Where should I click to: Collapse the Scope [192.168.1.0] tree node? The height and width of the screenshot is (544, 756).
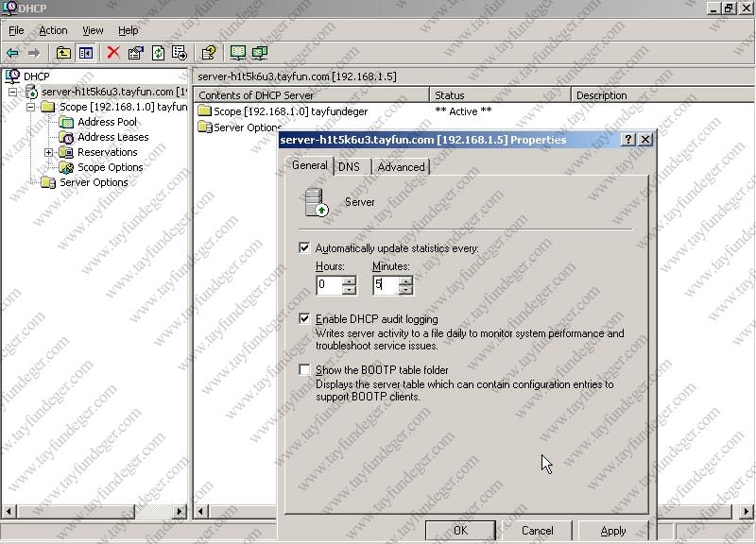pos(31,107)
